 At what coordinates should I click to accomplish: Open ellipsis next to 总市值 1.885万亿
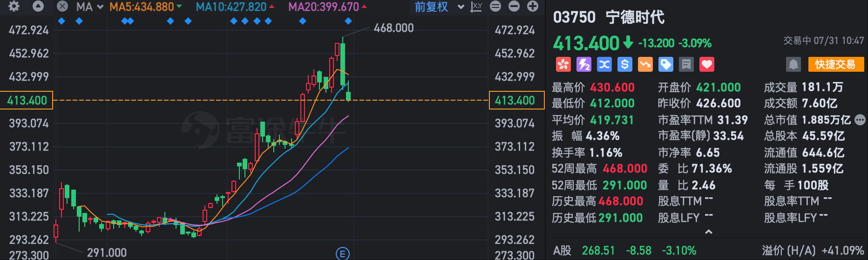pos(860,120)
